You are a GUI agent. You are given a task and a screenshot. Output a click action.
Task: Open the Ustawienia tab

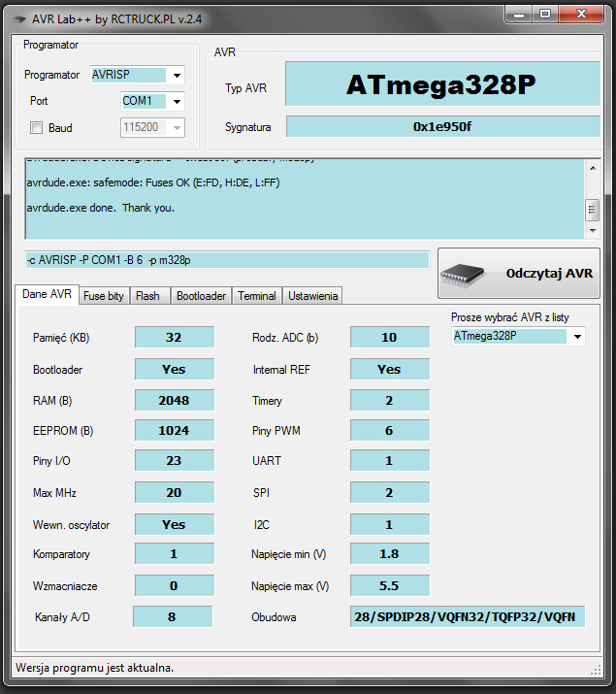312,296
